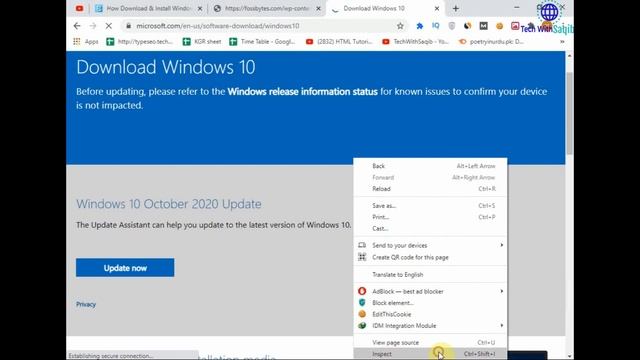This screenshot has height=360, width=640.
Task: Open the HTML Tutorial YouTube bookmark
Action: 339,41
